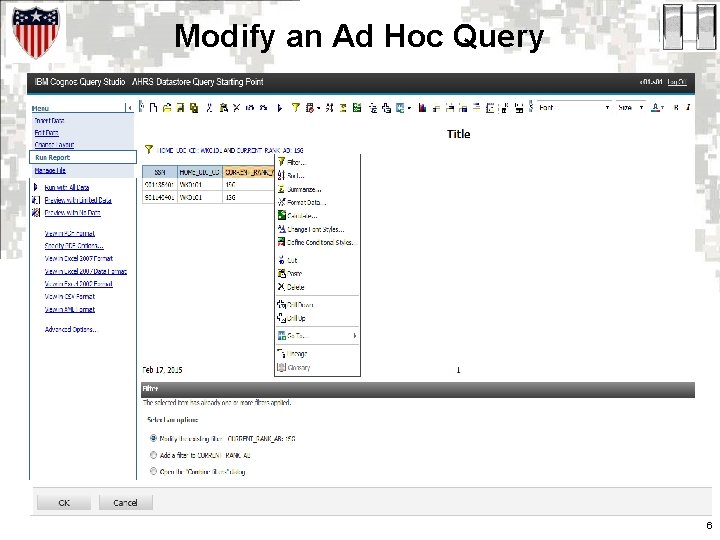Open the Edit Data menu link
The width and height of the screenshot is (720, 540).
tap(46, 133)
